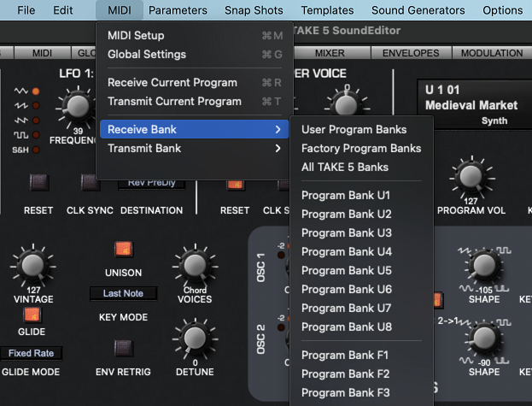Choose Program Bank U4 from submenu

coord(346,251)
